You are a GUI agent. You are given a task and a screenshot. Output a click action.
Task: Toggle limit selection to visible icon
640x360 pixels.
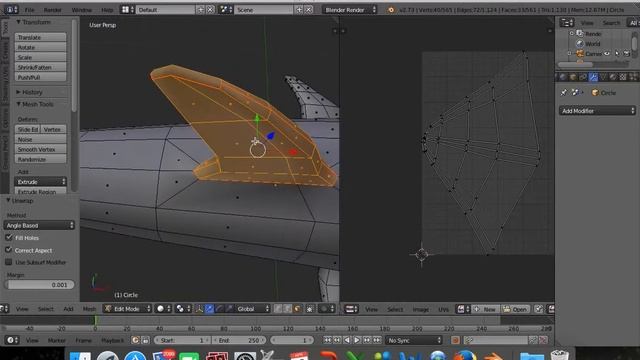click(310, 309)
